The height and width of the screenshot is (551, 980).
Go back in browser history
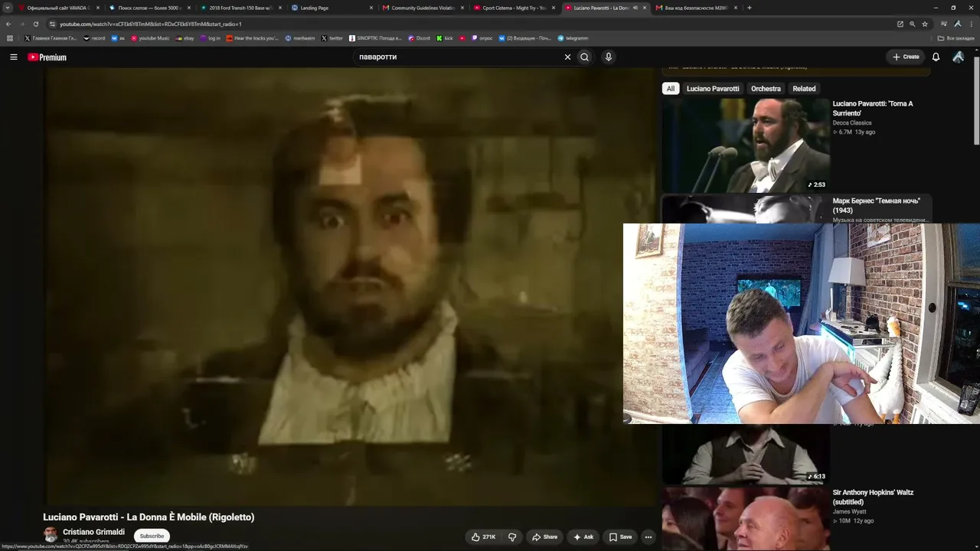click(8, 24)
